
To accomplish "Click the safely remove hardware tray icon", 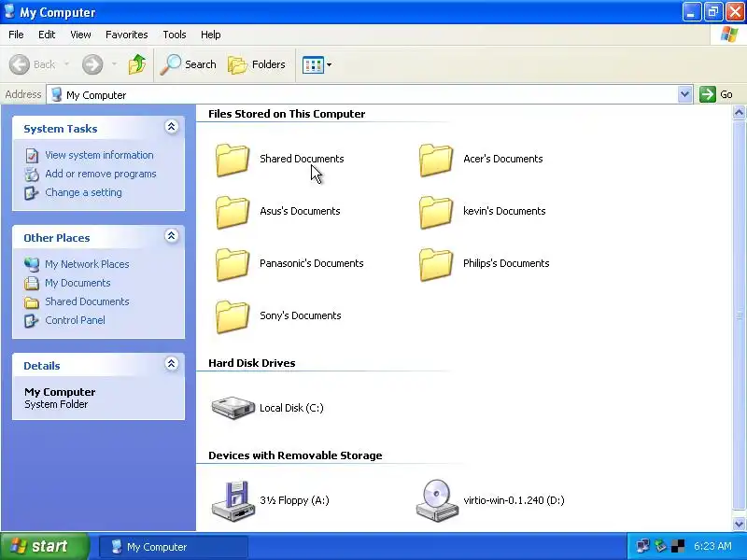I will tap(660, 546).
